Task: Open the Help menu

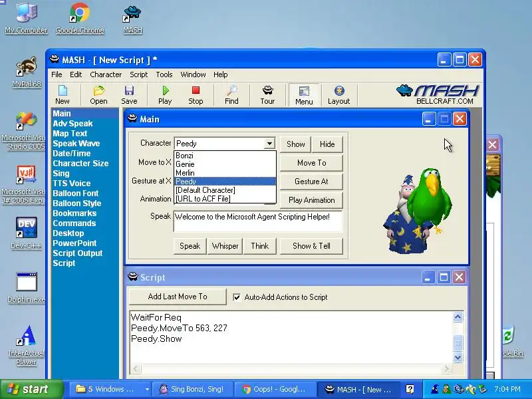Action: [x=220, y=74]
